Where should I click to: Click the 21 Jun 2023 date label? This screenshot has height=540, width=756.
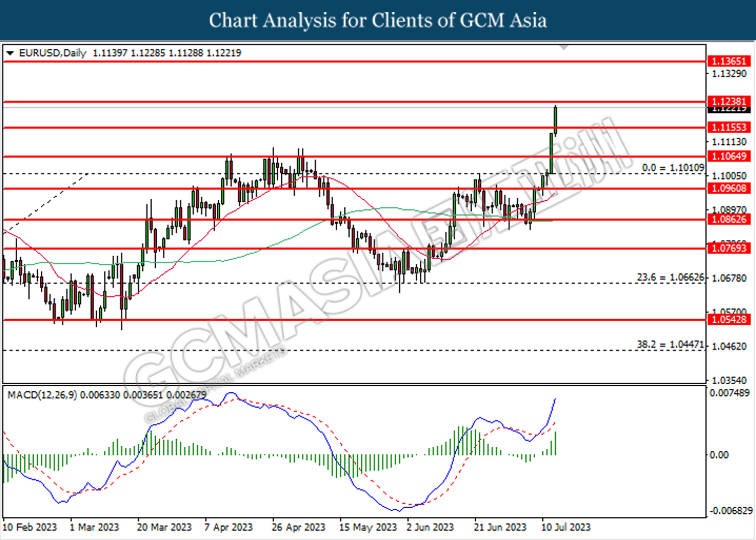(500, 527)
